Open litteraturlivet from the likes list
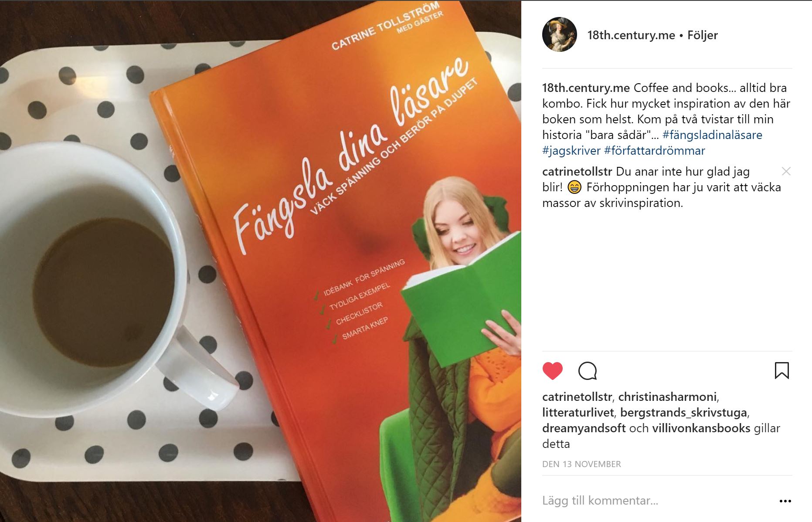The image size is (812, 522). tap(578, 413)
